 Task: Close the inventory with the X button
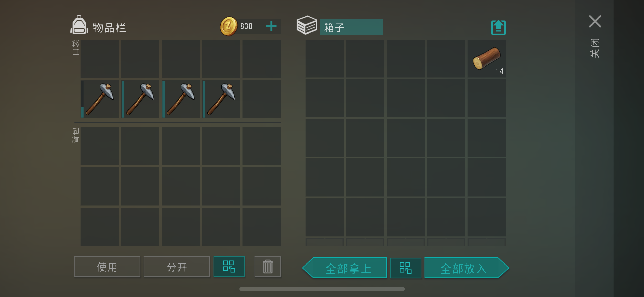coord(595,21)
